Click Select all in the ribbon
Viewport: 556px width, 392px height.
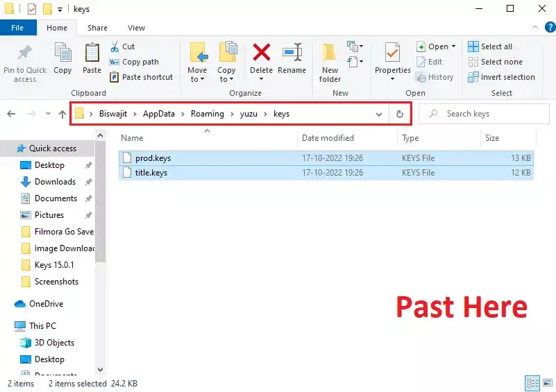click(x=490, y=46)
